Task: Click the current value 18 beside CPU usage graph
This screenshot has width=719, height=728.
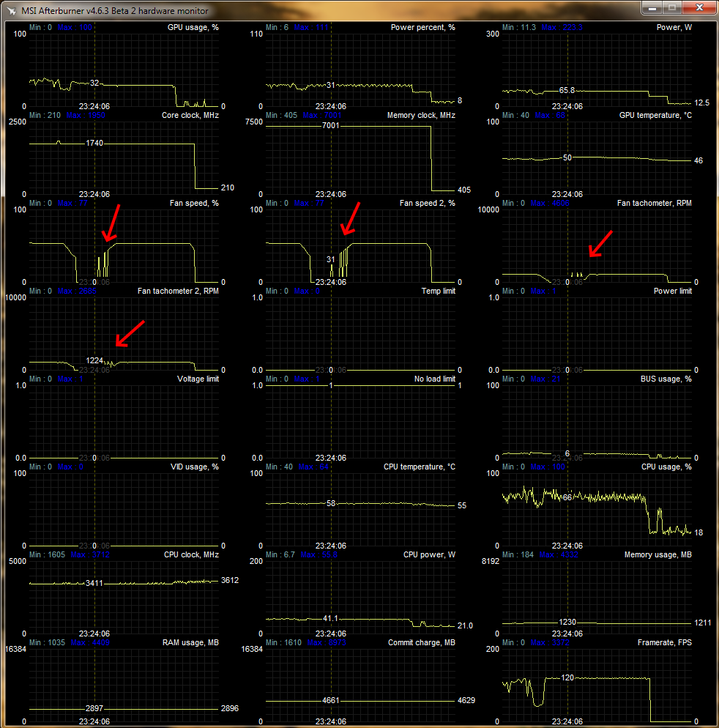Action: click(x=698, y=532)
